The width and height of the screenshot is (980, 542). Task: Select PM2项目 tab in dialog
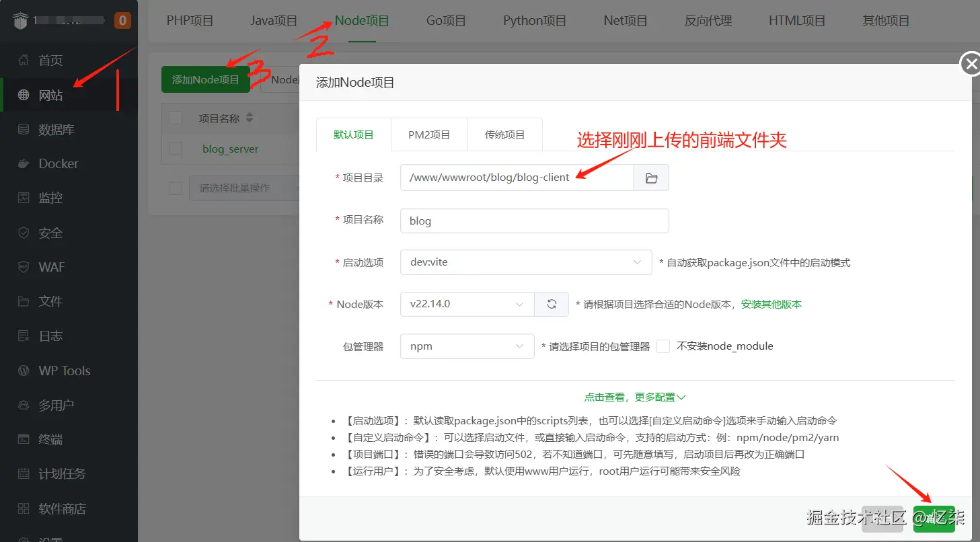[429, 134]
